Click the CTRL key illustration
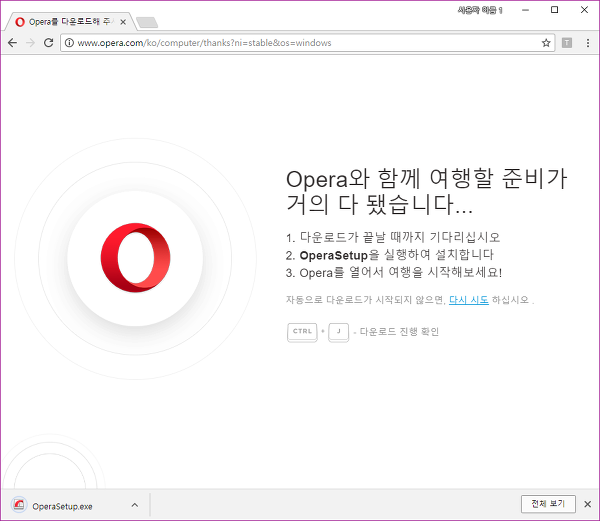 (302, 332)
